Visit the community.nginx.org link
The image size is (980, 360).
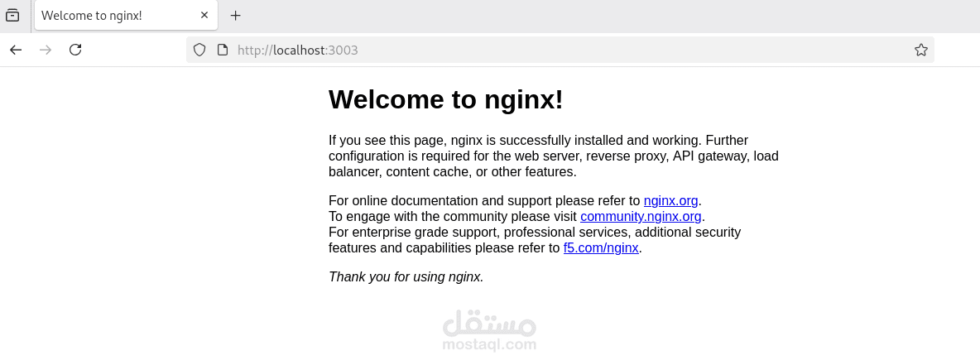click(x=641, y=216)
